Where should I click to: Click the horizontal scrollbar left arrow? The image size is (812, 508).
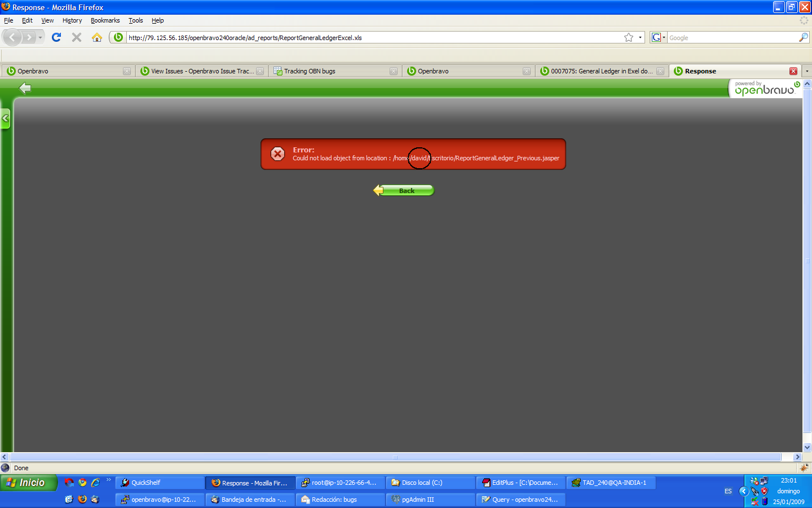(5, 457)
